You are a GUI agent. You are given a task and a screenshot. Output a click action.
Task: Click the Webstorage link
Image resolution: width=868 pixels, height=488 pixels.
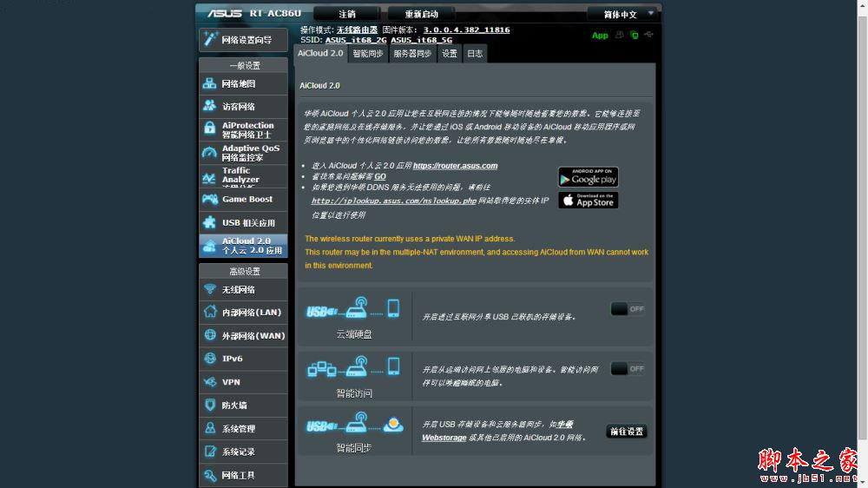444,438
